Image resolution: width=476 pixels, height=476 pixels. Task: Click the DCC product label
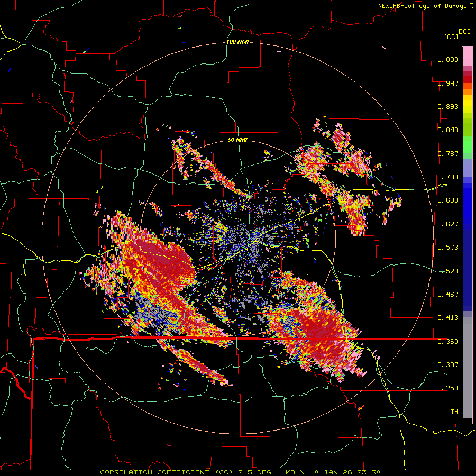(465, 32)
